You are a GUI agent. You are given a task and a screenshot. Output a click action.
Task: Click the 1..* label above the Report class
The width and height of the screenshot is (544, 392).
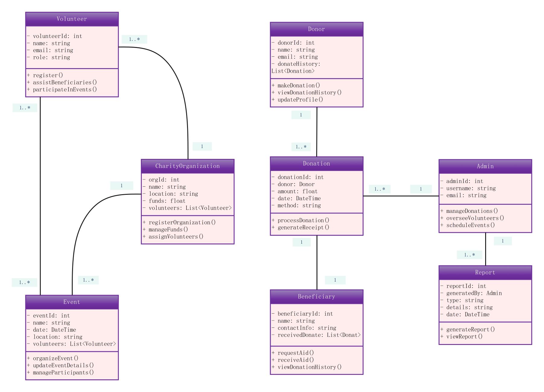(x=469, y=255)
